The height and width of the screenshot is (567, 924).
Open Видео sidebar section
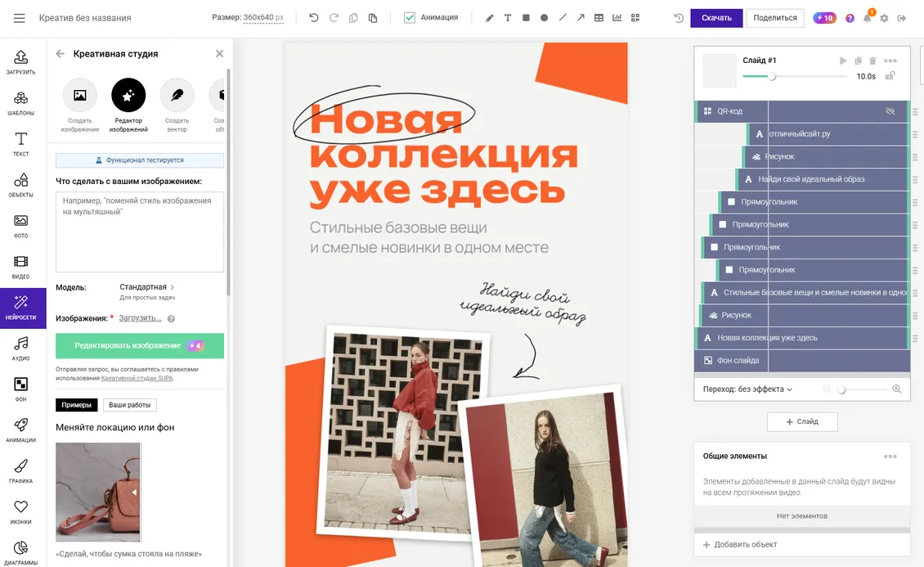[20, 267]
